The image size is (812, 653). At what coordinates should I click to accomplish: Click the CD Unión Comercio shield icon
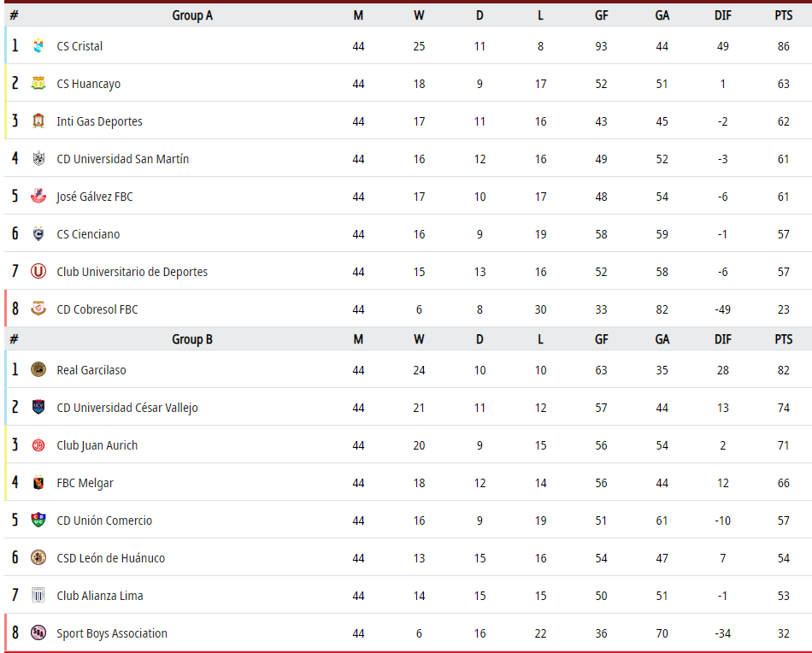click(38, 520)
